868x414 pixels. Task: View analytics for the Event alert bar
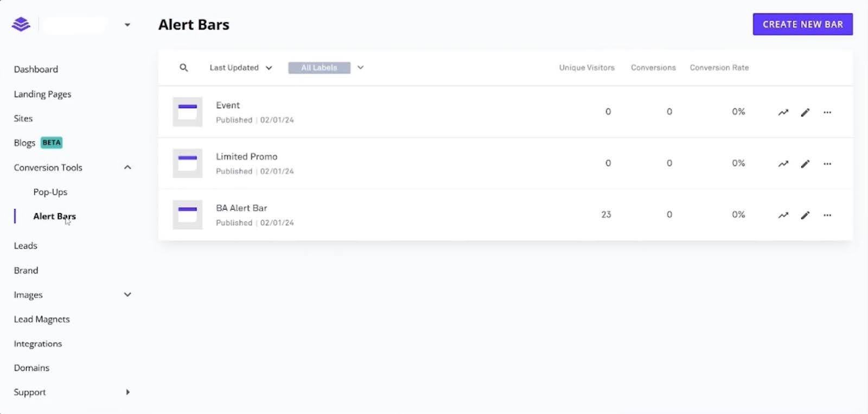(x=783, y=112)
